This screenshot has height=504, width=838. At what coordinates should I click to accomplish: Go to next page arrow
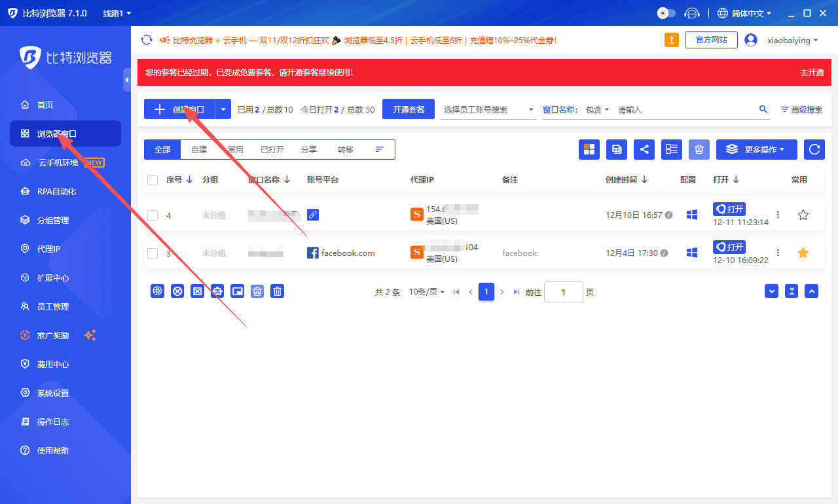tap(502, 292)
